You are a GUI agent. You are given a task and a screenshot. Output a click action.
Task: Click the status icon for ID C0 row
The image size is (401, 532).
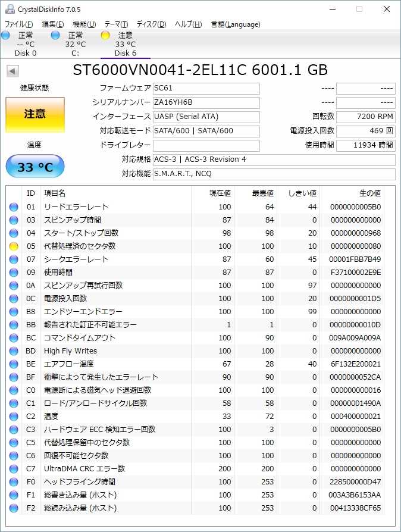(x=14, y=390)
